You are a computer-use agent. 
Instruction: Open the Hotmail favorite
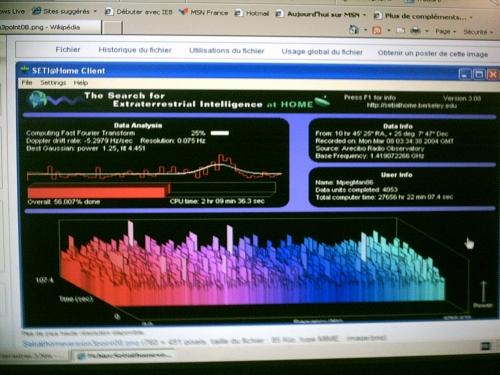coord(252,13)
